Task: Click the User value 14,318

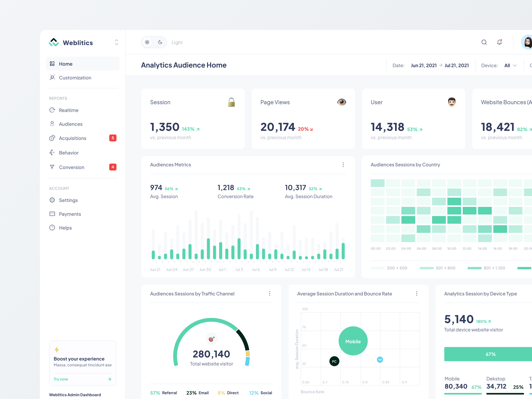Action: pyautogui.click(x=388, y=127)
